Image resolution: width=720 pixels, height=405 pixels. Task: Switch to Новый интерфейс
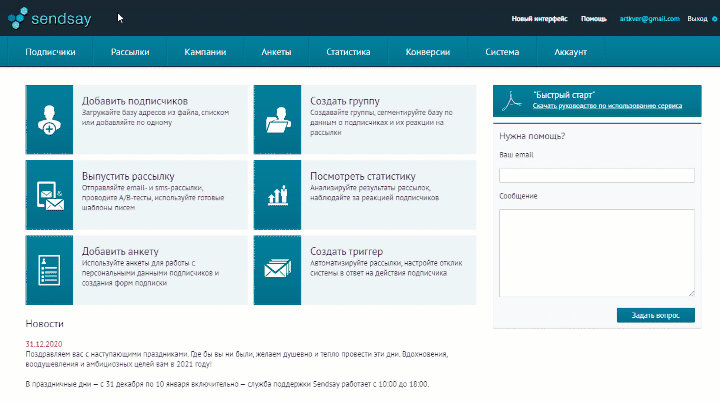539,19
